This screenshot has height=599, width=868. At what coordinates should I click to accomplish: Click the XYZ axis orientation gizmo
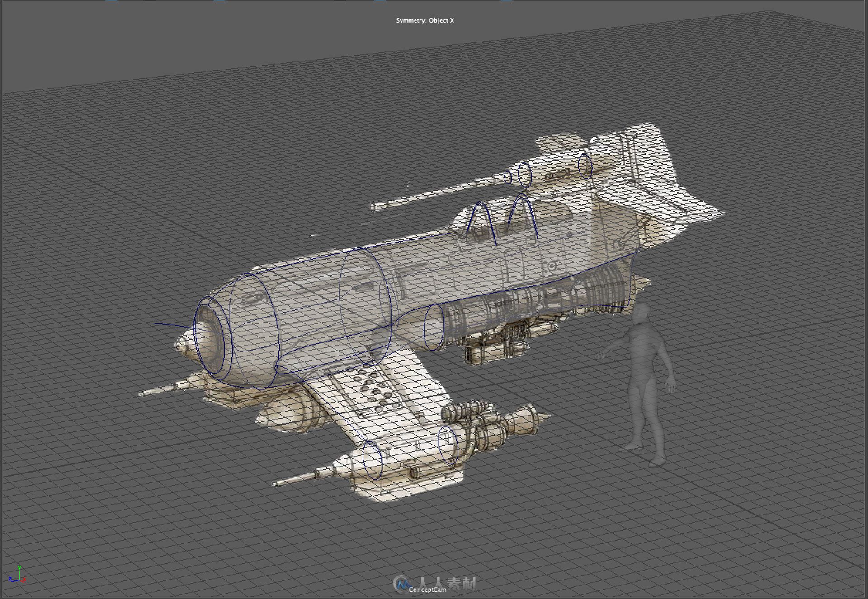pyautogui.click(x=17, y=574)
